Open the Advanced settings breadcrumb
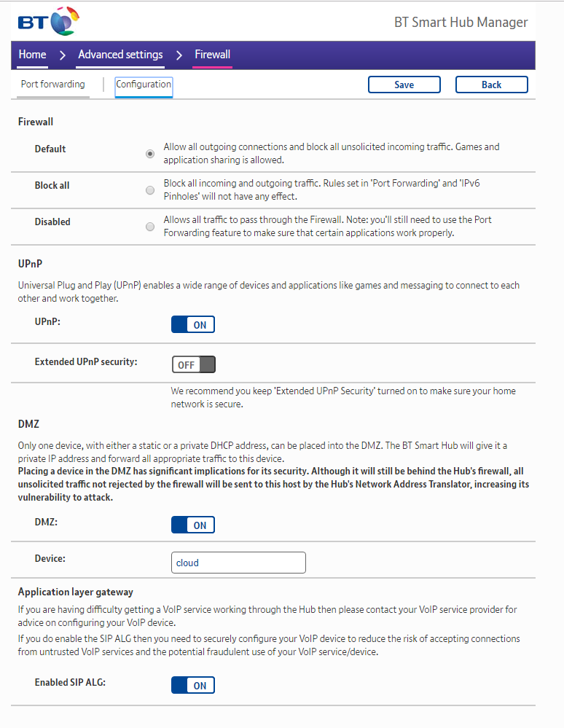 120,55
